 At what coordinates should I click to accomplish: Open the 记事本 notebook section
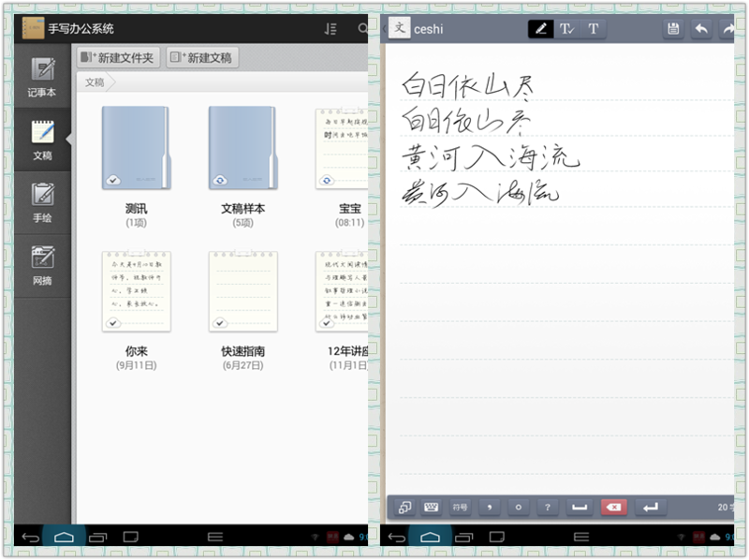(x=42, y=77)
